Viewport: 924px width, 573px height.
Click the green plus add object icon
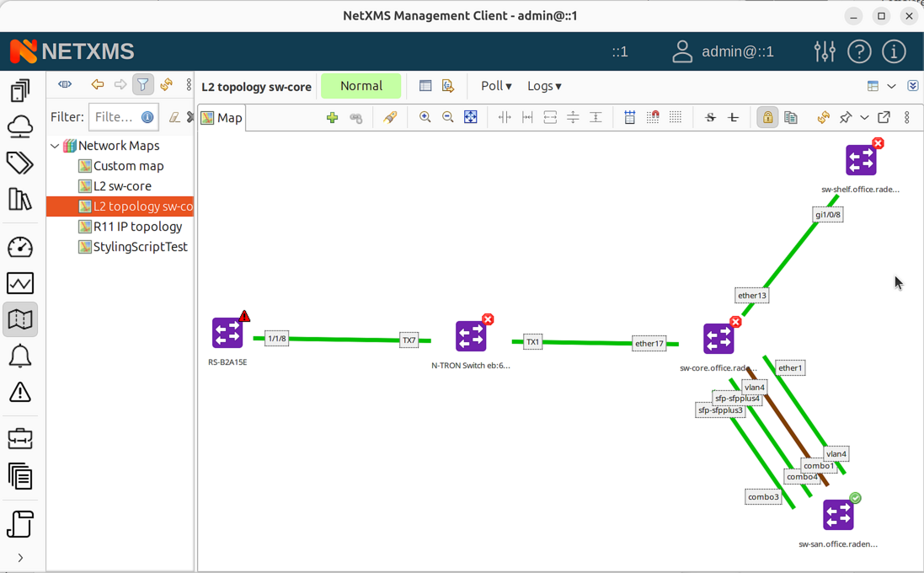(x=332, y=118)
